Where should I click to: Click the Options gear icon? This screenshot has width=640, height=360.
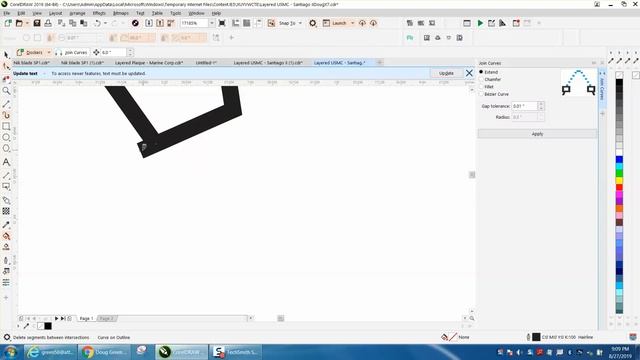313,23
